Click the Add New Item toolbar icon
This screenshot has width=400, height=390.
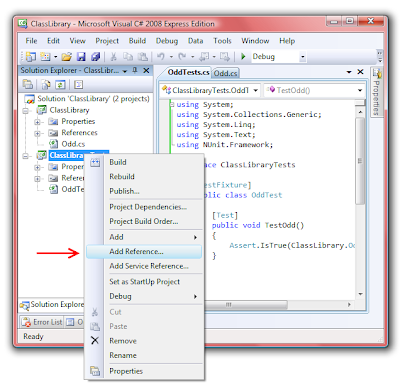coord(45,57)
